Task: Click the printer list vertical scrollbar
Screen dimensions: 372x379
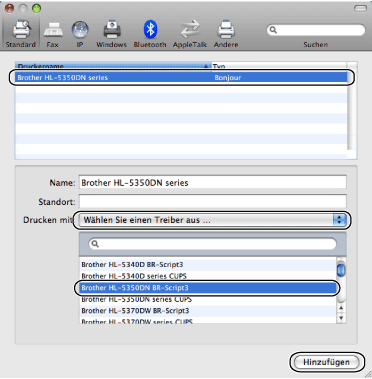Action: (352, 110)
